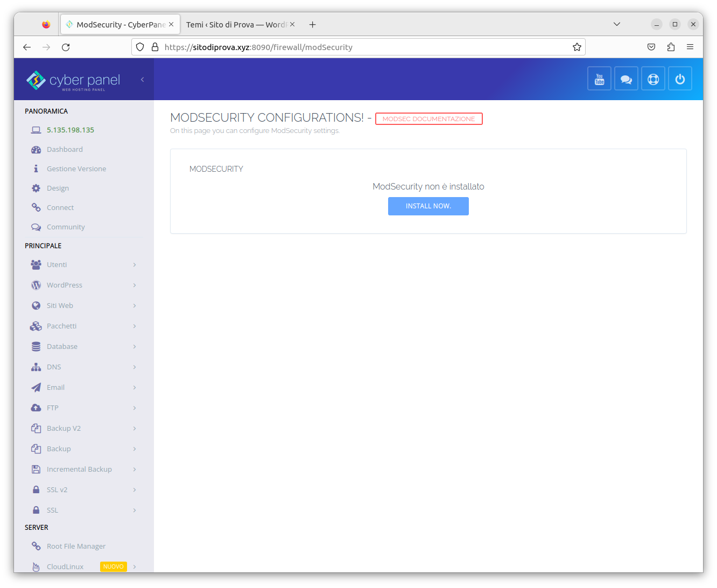Close the Temi Sito di Prova tab
Screen dimensions: 717x588
tap(292, 24)
